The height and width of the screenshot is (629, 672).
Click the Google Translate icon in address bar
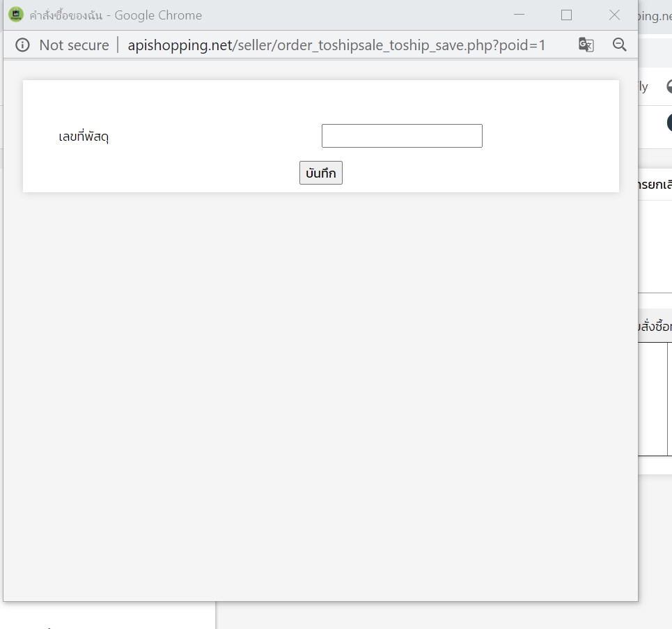click(586, 45)
